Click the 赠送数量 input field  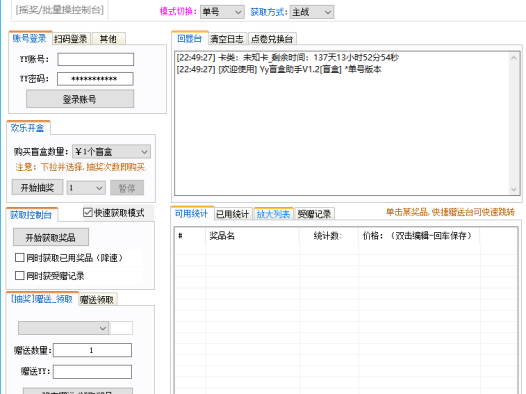92,350
